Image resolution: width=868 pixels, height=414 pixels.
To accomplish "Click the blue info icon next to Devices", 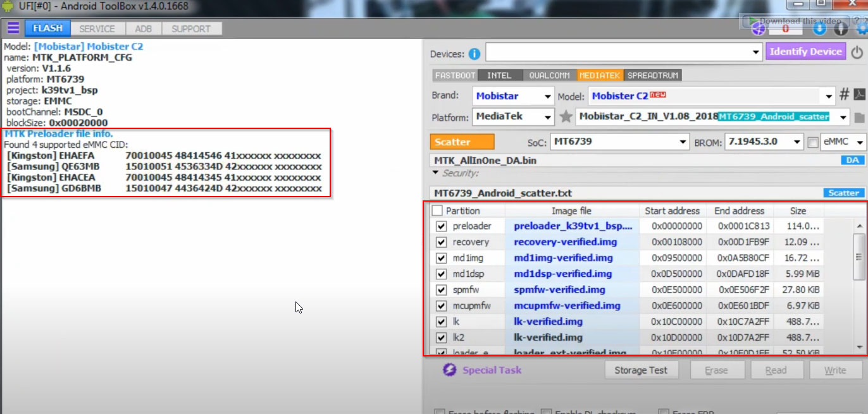I will coord(473,54).
